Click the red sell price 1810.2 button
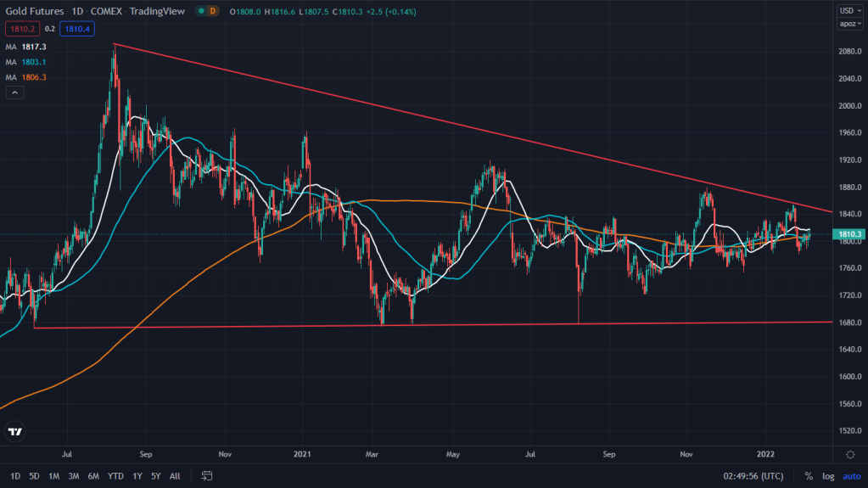This screenshot has width=868, height=488. click(20, 26)
